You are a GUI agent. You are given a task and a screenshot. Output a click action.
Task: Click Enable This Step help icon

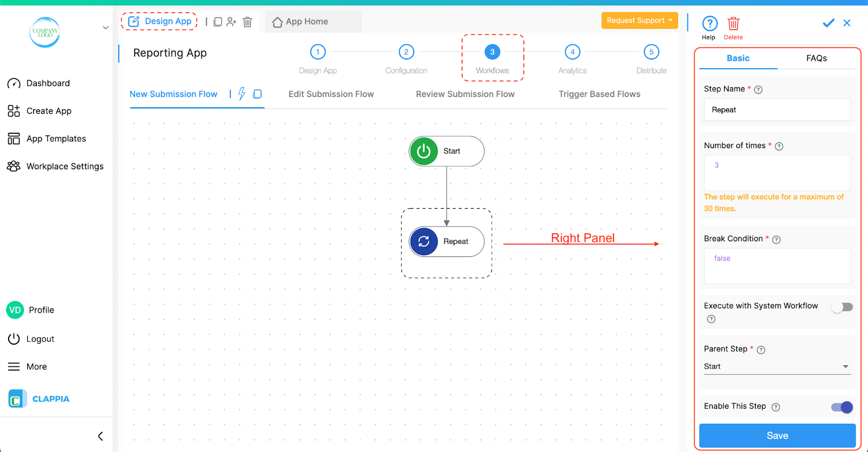coord(776,407)
